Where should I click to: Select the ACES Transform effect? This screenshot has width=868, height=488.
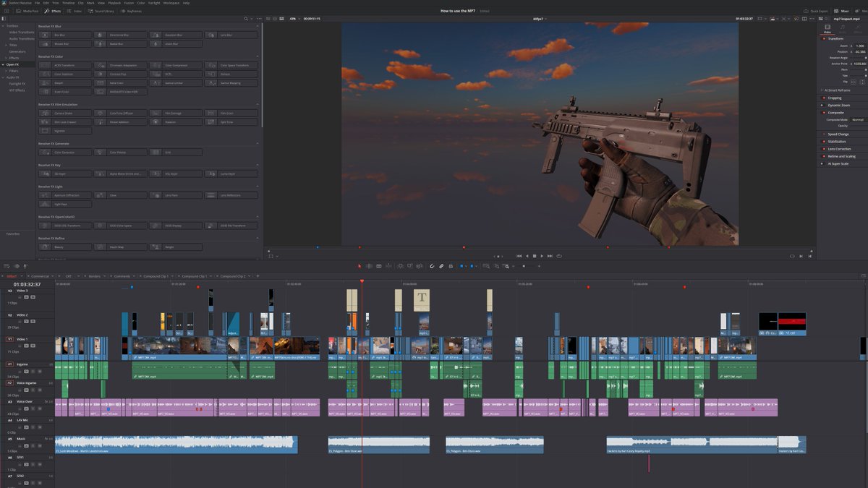(65, 65)
